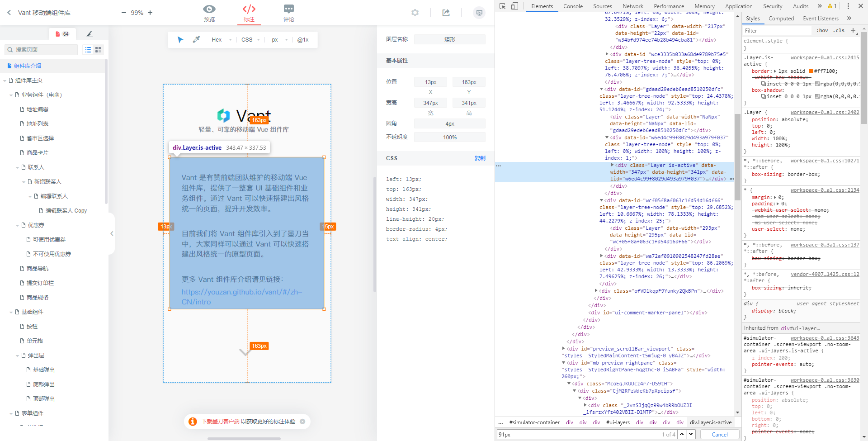Viewport: 868px width, 441px height.
Task: Zoom in with the plus icon
Action: click(x=150, y=13)
